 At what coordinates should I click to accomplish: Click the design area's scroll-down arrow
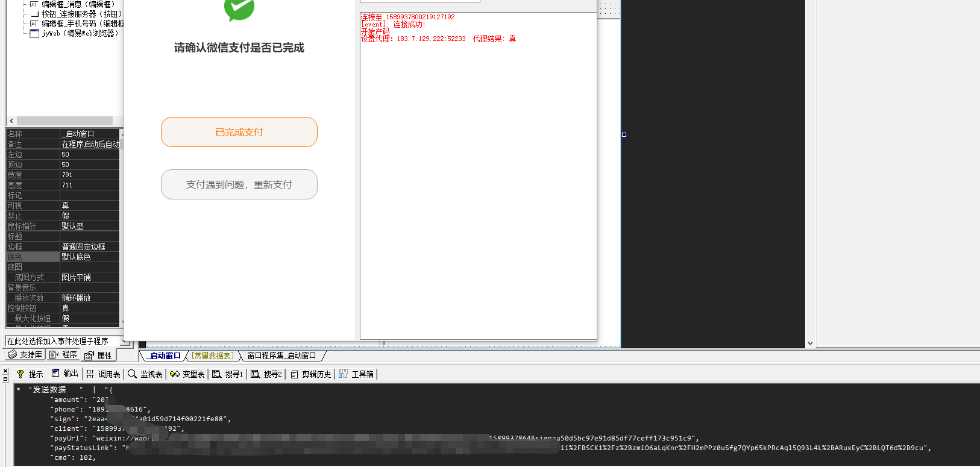(x=810, y=343)
